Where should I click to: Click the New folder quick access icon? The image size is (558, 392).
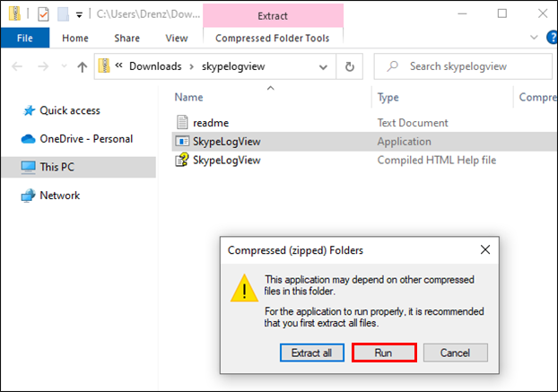(63, 13)
